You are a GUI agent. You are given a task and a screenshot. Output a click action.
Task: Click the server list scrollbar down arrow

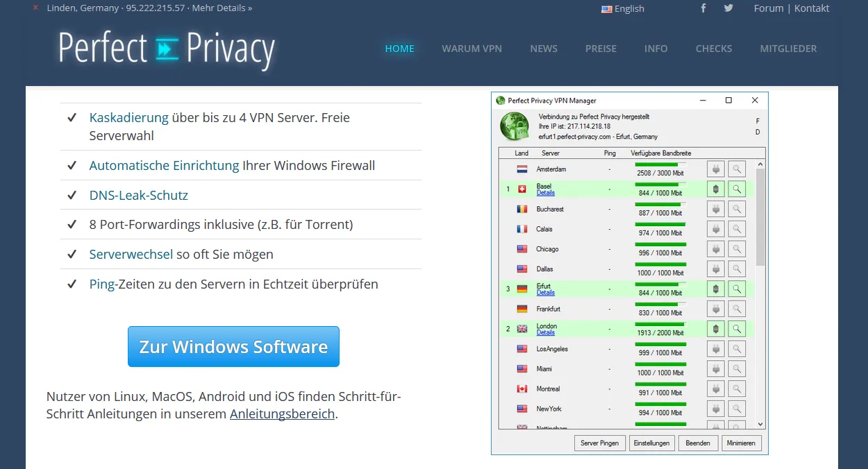[760, 424]
